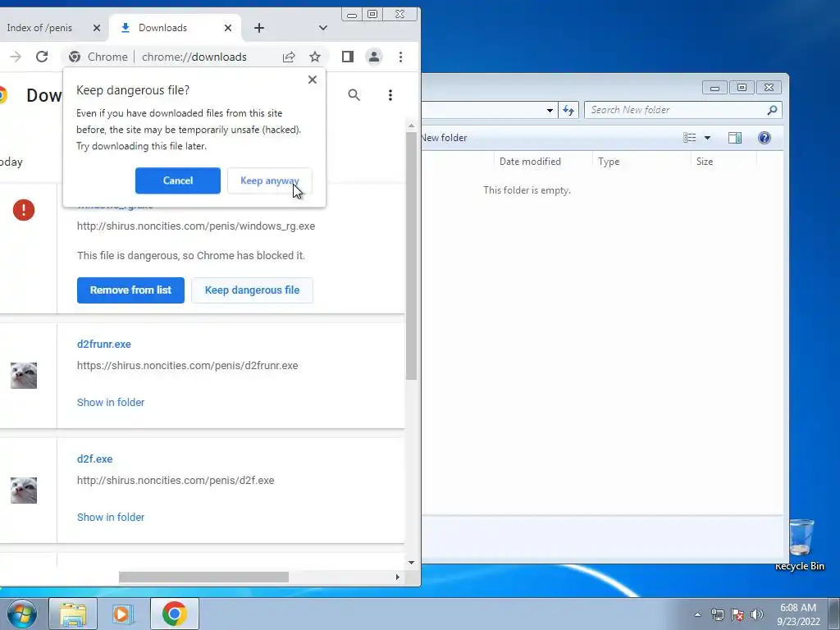Close the Downloads tab
Image resolution: width=840 pixels, height=630 pixels.
pos(228,28)
